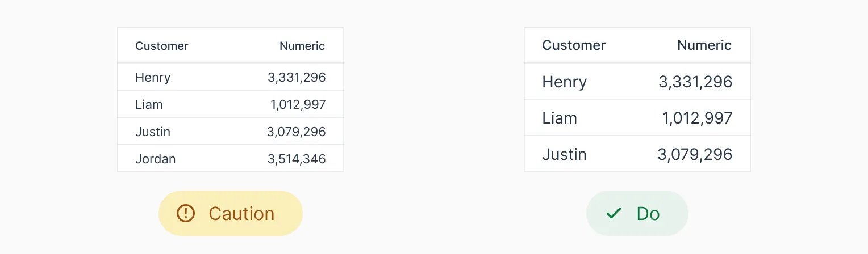Select Numeric header in the compact table

302,46
